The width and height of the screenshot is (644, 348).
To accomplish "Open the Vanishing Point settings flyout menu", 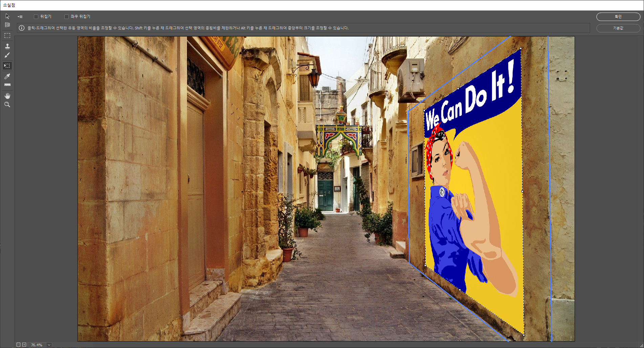I will [x=20, y=17].
